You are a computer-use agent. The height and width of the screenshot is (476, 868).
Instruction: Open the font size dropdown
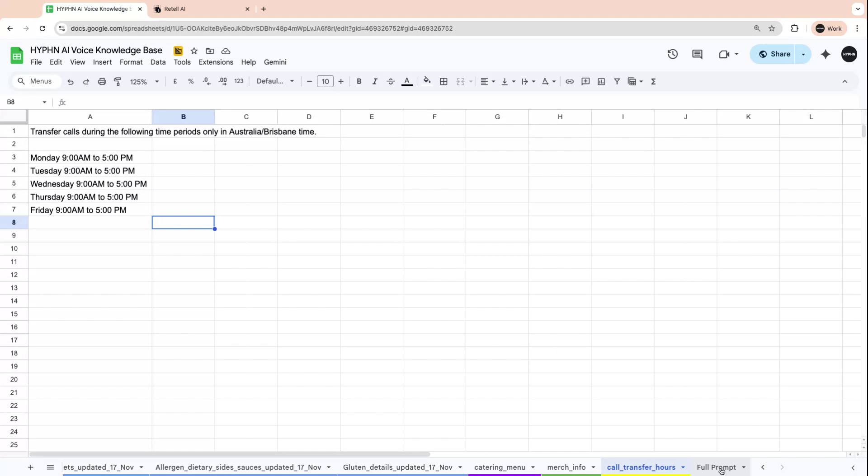pyautogui.click(x=325, y=81)
